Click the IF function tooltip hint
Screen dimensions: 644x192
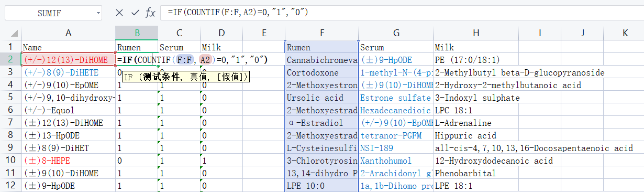click(185, 77)
